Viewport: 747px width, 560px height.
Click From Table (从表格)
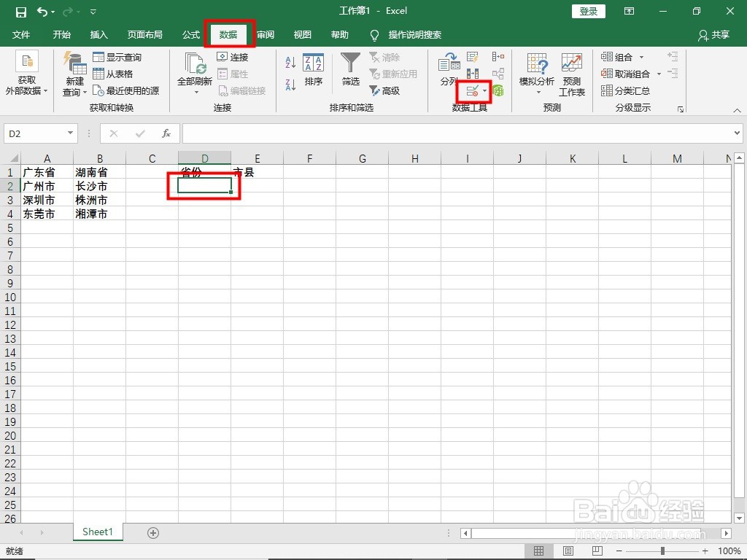click(113, 74)
